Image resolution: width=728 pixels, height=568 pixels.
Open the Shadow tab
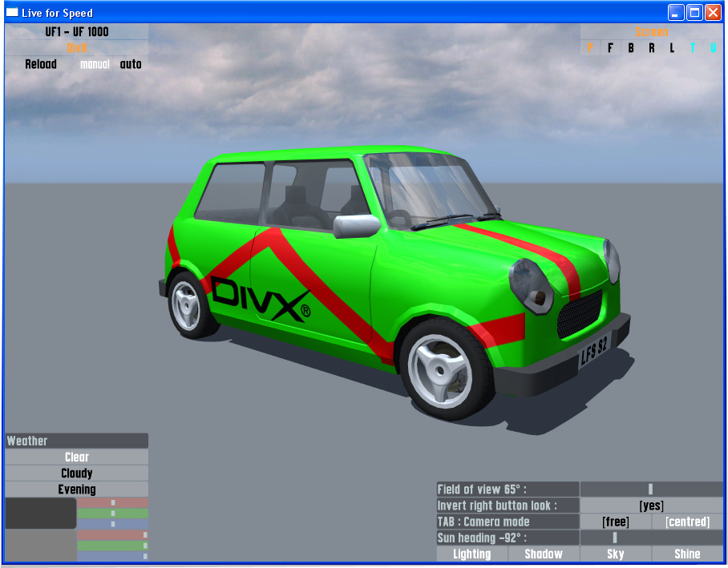tap(544, 554)
